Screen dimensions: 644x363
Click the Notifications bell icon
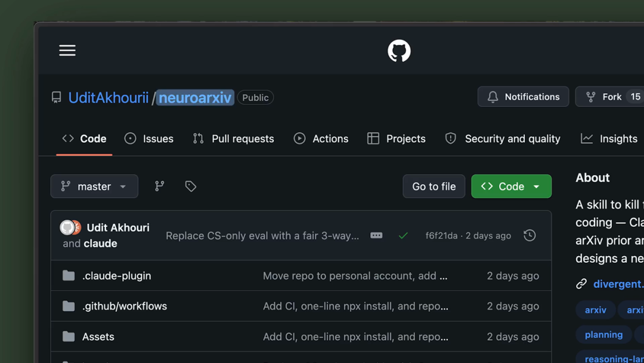click(x=493, y=97)
